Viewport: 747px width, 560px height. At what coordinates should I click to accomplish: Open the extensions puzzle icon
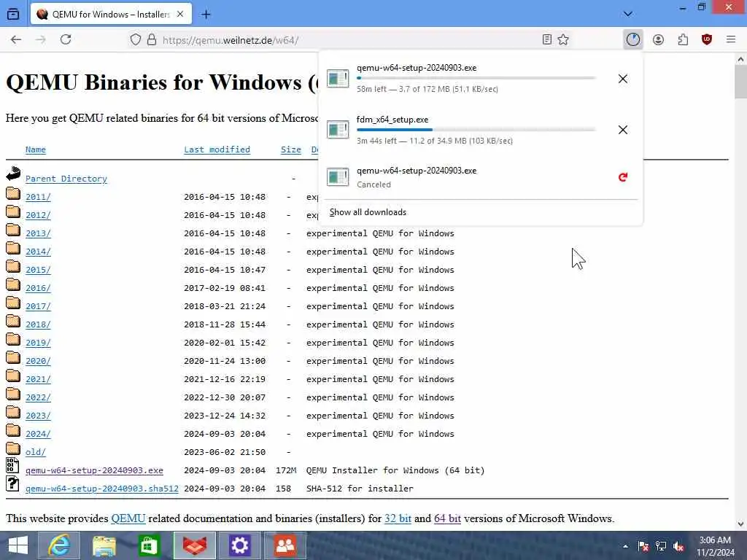(683, 39)
